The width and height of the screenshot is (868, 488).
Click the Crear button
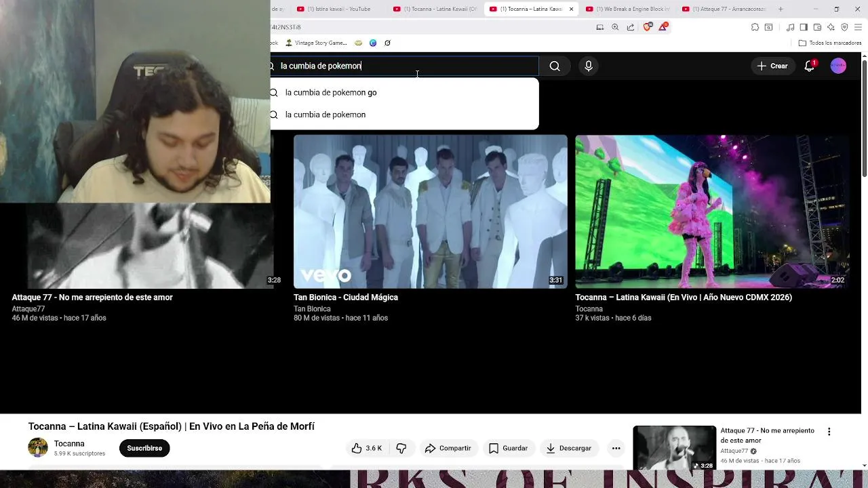(772, 66)
